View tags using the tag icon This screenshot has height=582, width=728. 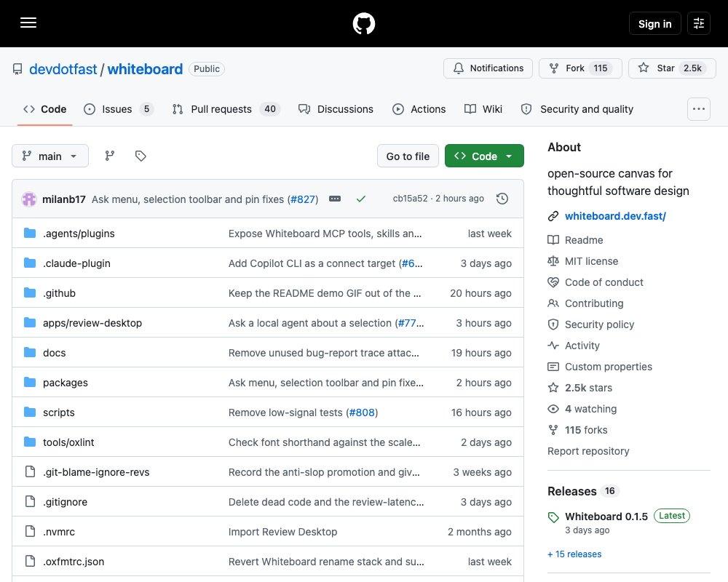[x=141, y=156]
